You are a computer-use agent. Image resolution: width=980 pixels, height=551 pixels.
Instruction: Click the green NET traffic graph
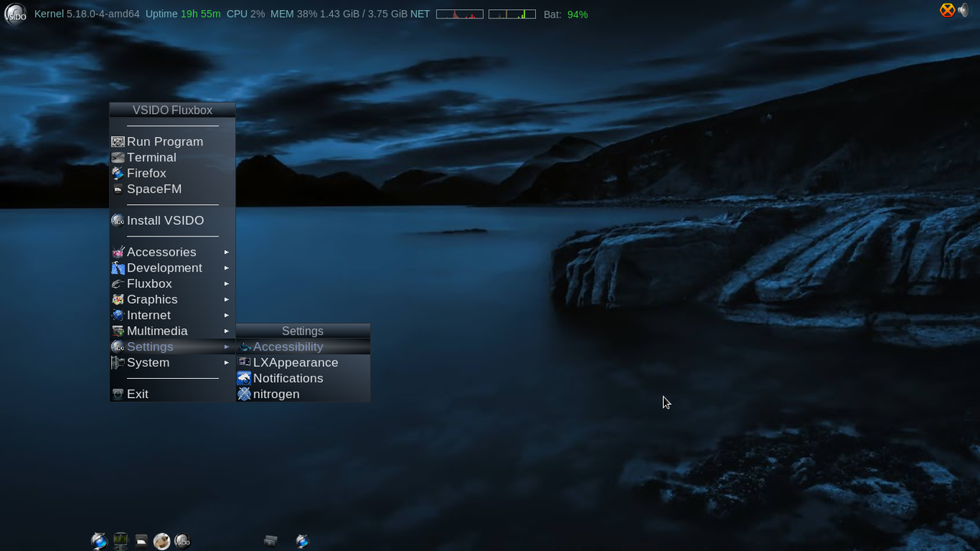pos(512,14)
